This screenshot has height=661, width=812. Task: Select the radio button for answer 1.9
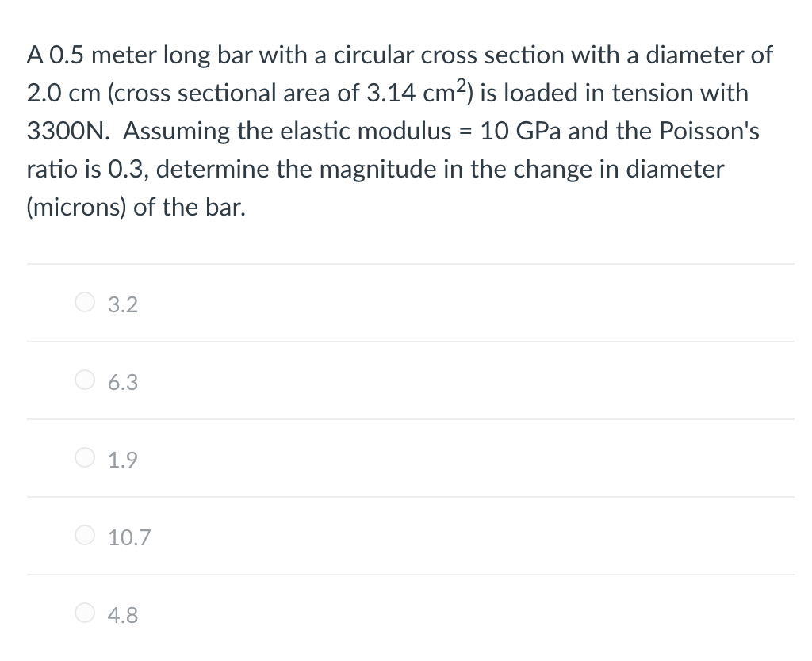tap(85, 457)
